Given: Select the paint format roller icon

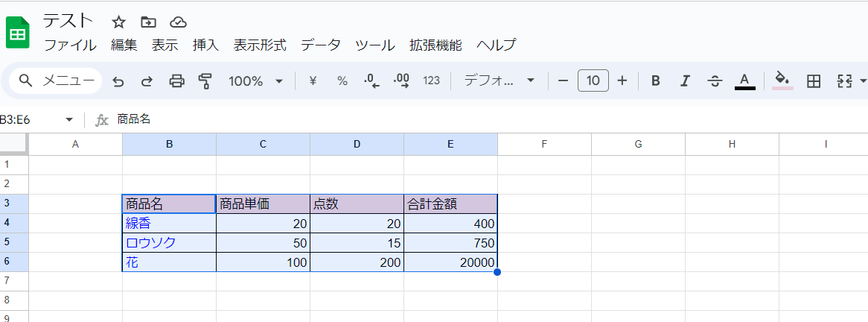Looking at the screenshot, I should tap(205, 81).
